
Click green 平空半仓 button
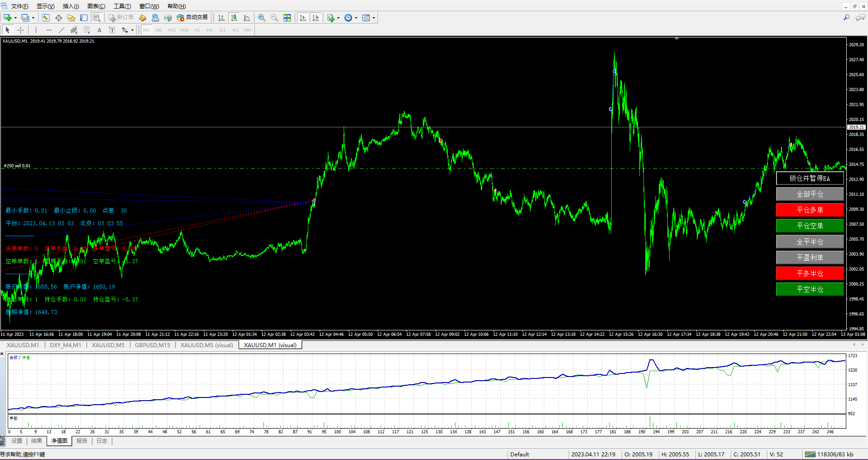click(810, 289)
